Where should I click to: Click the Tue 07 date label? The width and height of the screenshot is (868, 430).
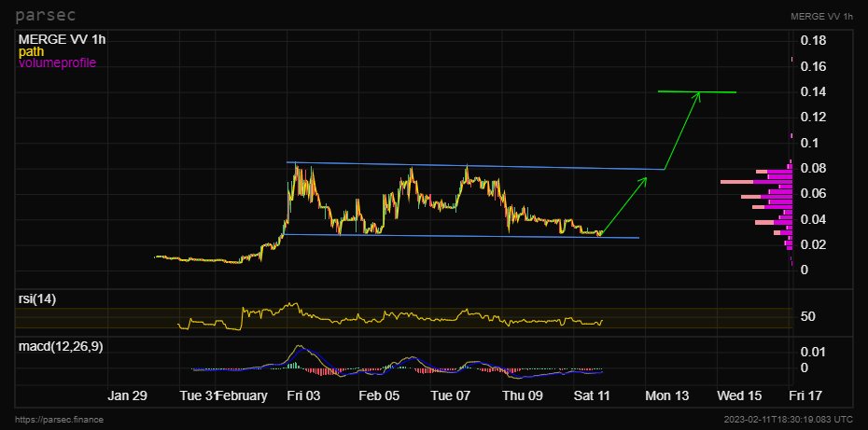pos(450,396)
